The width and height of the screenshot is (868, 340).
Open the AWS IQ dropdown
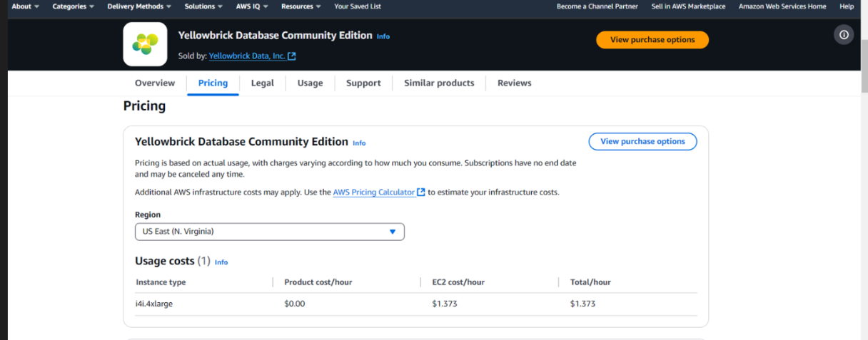coord(252,6)
